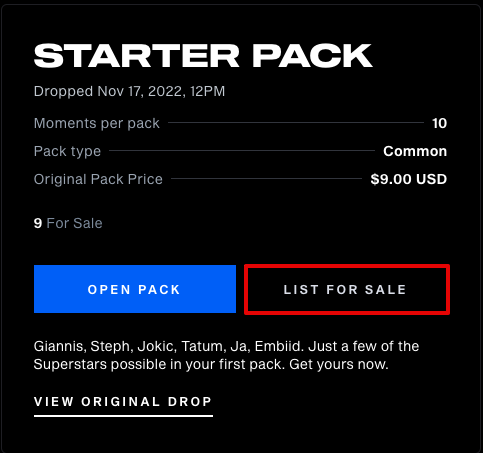The height and width of the screenshot is (453, 483).
Task: Click the number 9 beside For Sale
Action: pyautogui.click(x=38, y=223)
